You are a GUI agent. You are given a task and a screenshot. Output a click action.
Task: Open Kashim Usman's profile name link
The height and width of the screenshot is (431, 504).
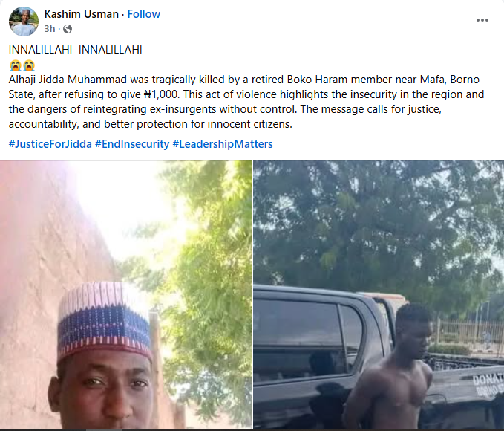click(81, 14)
